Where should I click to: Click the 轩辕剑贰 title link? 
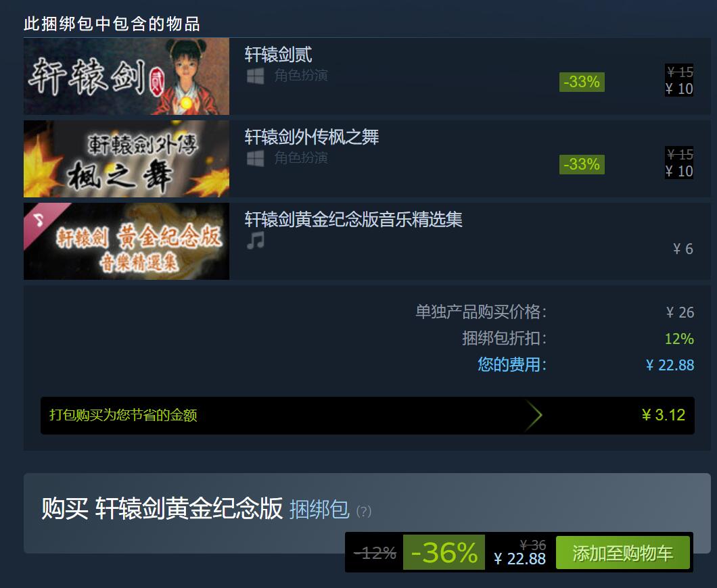[279, 54]
